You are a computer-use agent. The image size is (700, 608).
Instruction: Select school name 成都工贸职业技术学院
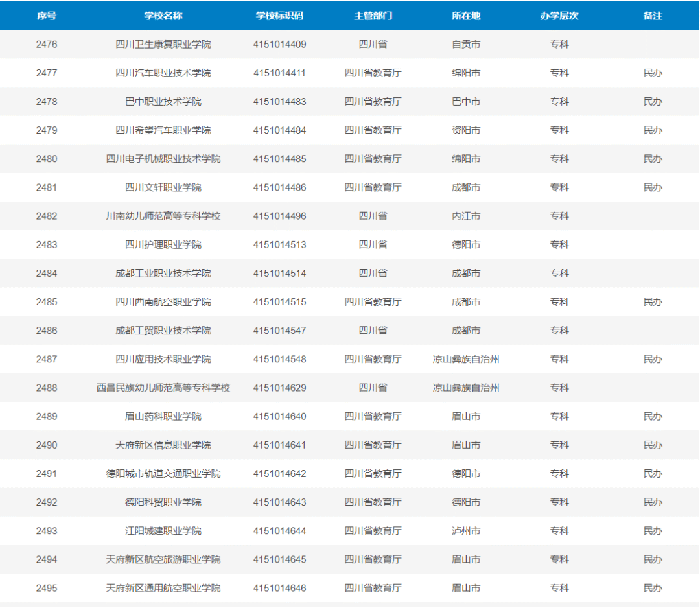tap(163, 331)
